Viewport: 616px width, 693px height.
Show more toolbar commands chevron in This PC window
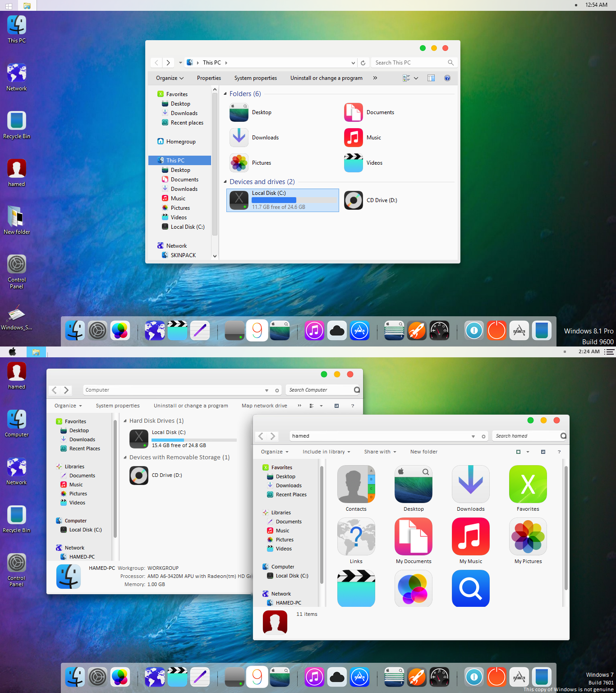[375, 78]
